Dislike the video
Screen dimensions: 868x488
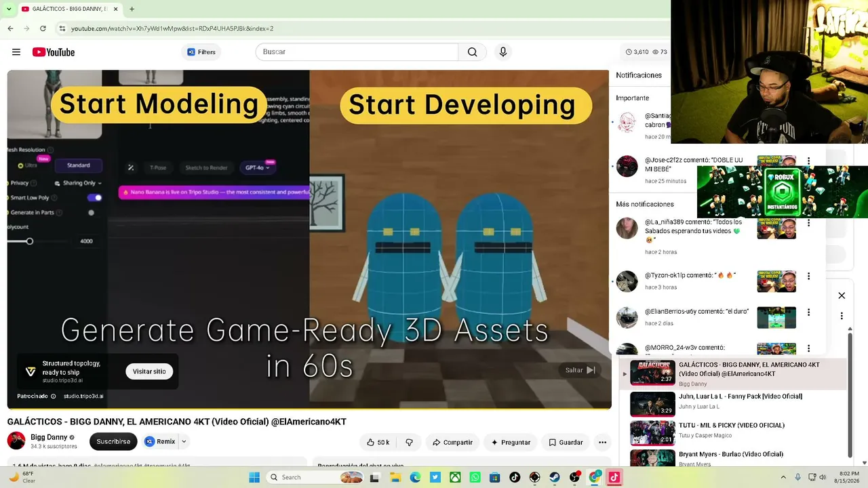[x=409, y=442]
